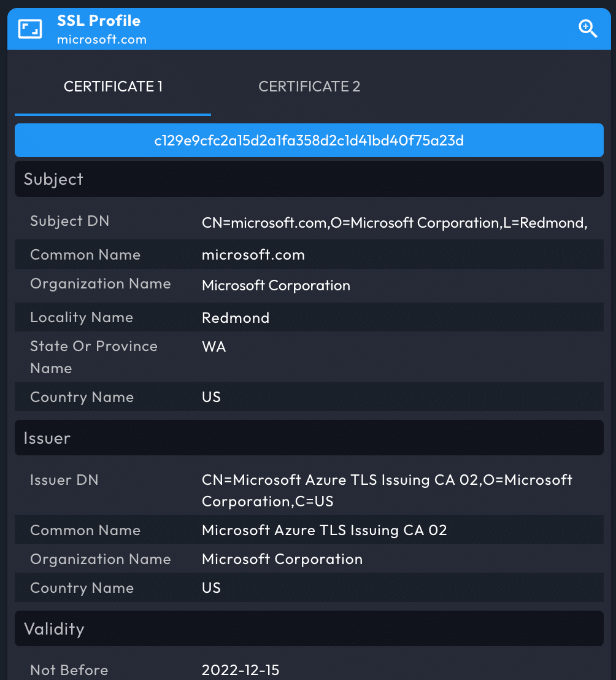Select the Subject DN value CN=microsoft.com,O=Microsoft Corporation
This screenshot has height=680, width=616.
[395, 223]
